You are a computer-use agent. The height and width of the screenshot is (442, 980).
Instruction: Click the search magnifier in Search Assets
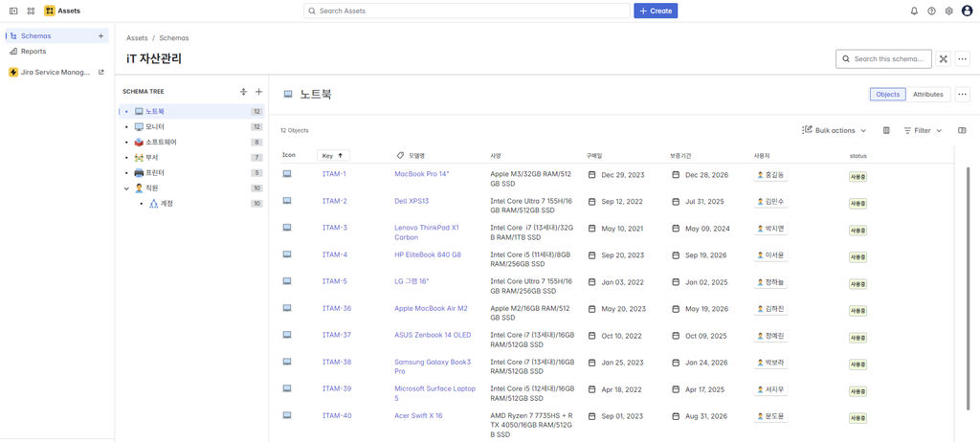click(x=312, y=11)
